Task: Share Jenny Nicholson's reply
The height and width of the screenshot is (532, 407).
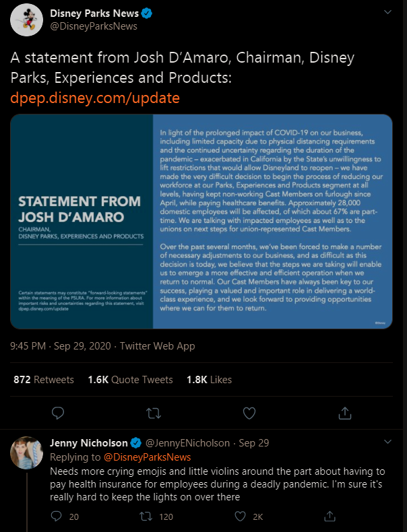Action: tap(330, 517)
